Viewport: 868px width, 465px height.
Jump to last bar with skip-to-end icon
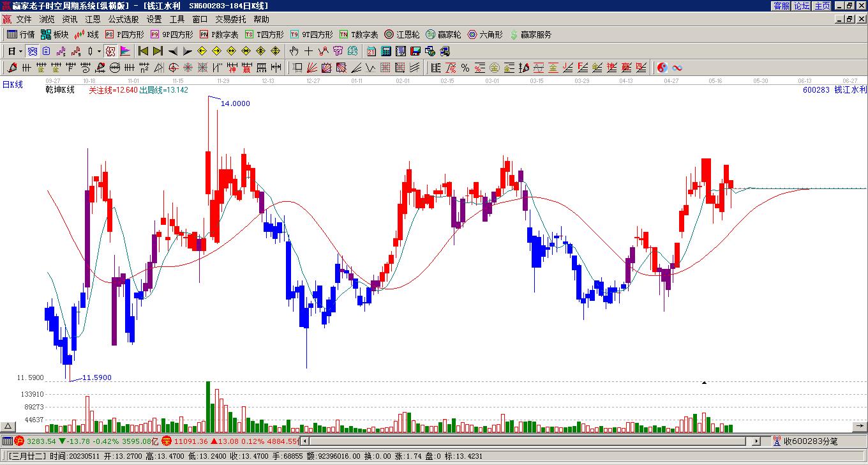tap(158, 51)
